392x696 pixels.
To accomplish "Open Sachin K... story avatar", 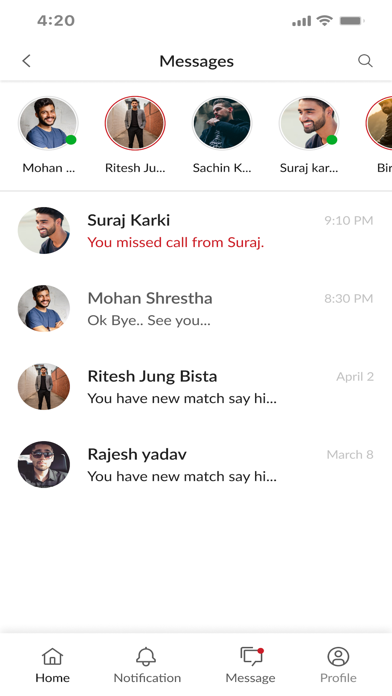I will [x=222, y=123].
